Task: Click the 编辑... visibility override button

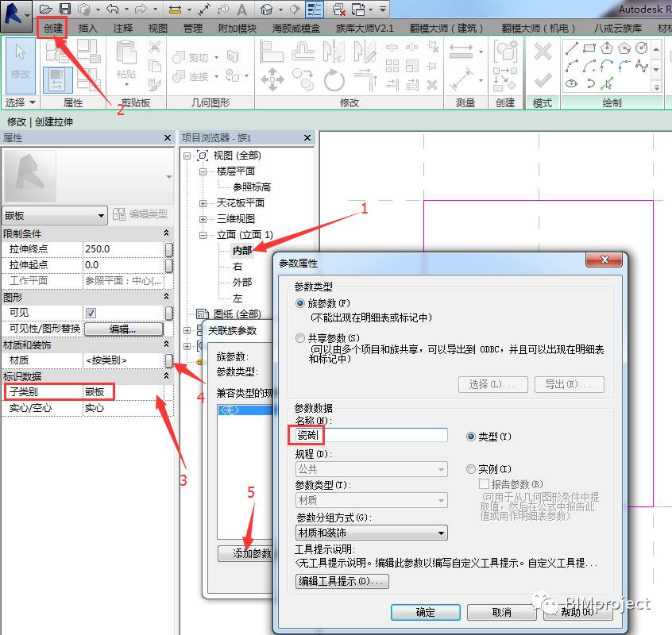Action: 123,329
